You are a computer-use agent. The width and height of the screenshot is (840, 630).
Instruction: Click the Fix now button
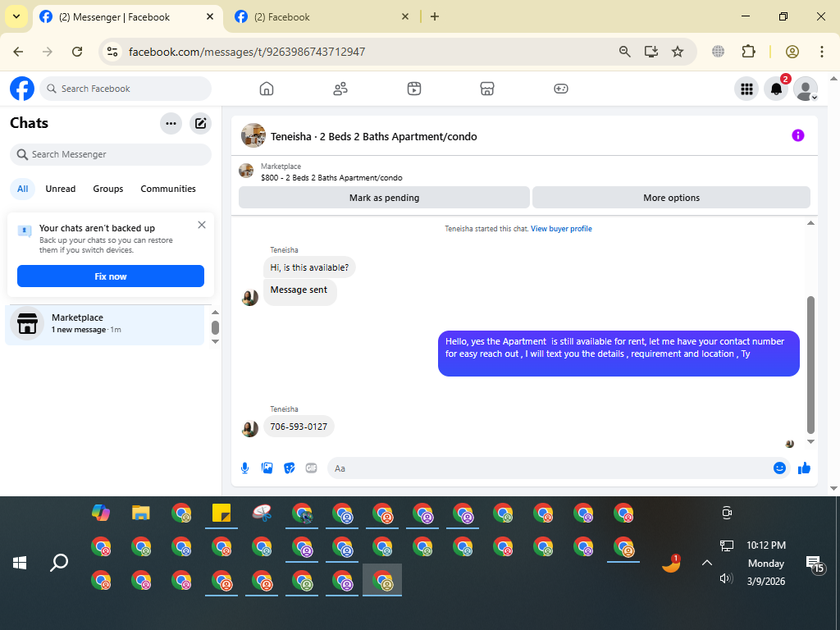(111, 276)
